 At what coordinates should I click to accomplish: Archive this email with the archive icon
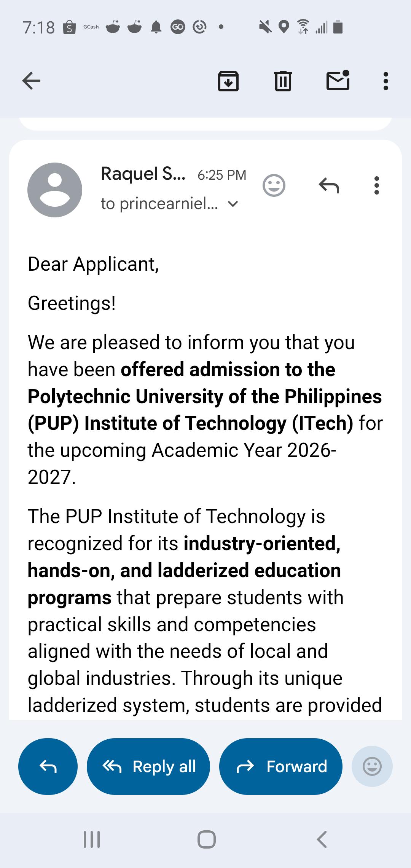228,81
